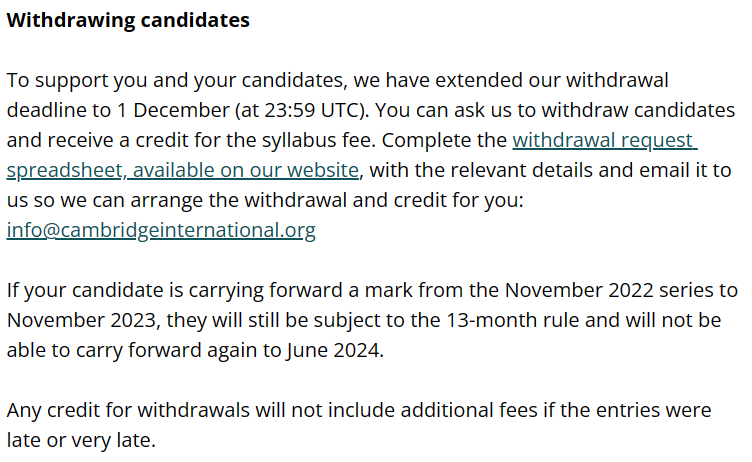The image size is (752, 462).
Task: Click the '1 December' deadline text
Action: 173,110
